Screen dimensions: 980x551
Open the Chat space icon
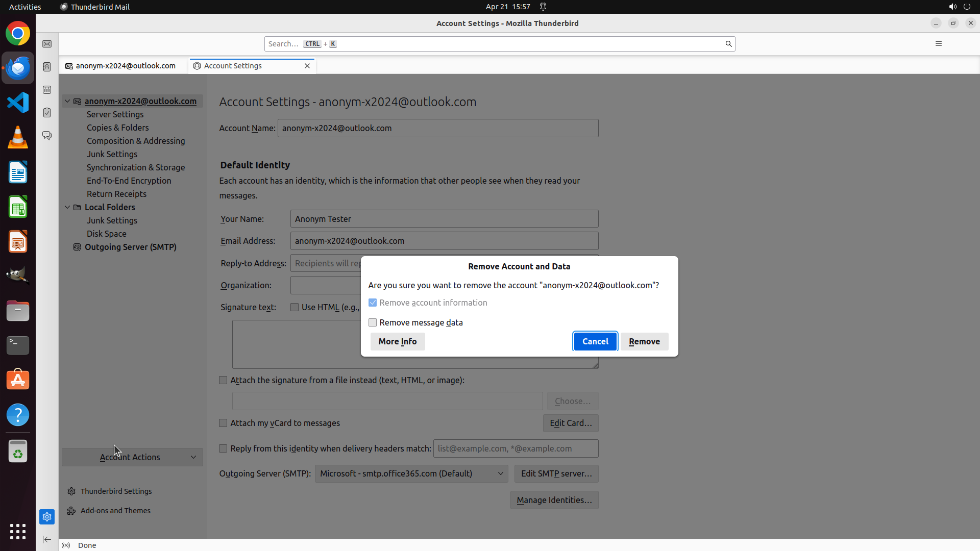click(47, 136)
